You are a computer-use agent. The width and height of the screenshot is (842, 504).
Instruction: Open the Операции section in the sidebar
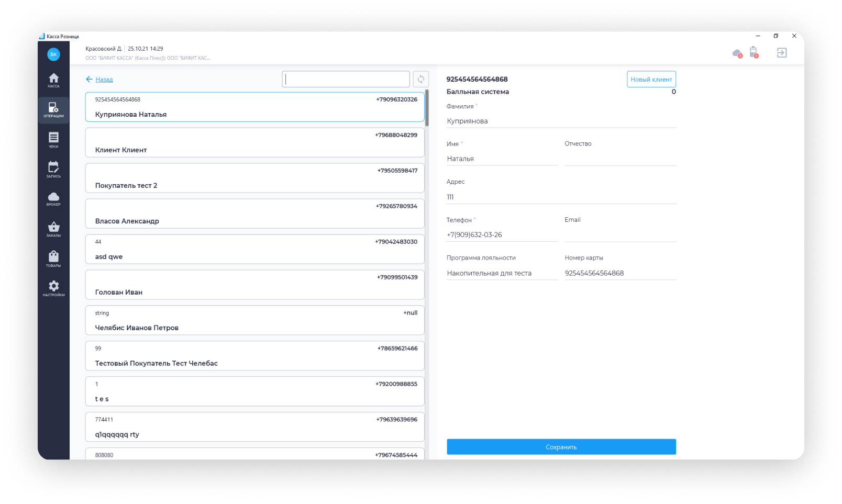pyautogui.click(x=53, y=110)
